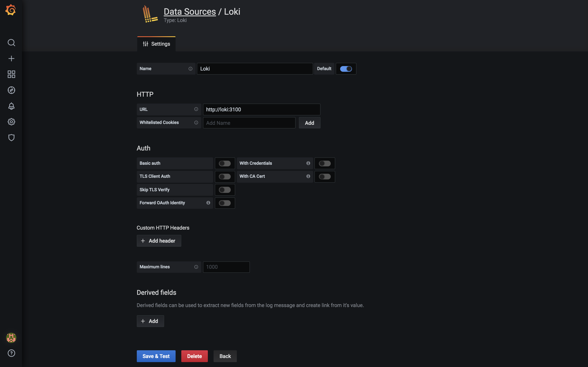The height and width of the screenshot is (367, 588).
Task: Turn on the With CA Cert toggle
Action: [325, 176]
